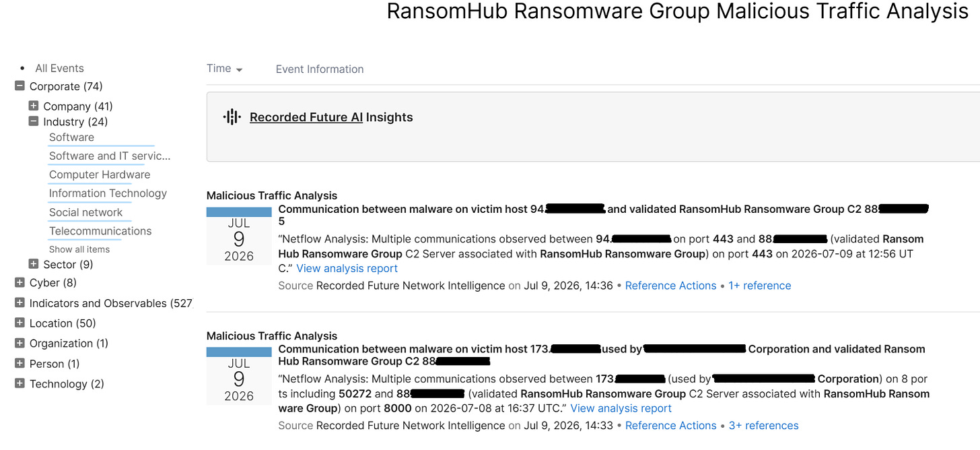Select the Industry (24) label
The height and width of the screenshot is (450, 980).
coord(75,122)
